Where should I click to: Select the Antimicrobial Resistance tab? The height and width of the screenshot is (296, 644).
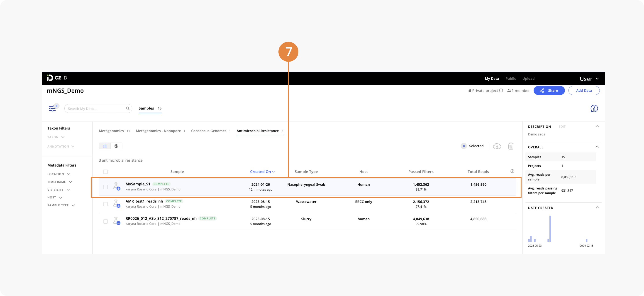(x=260, y=131)
